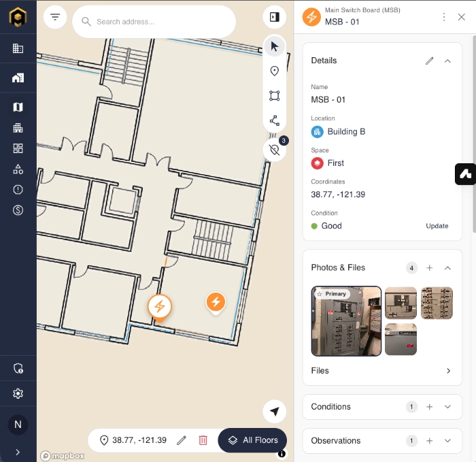Open the user avatar N
476x462 pixels.
click(x=18, y=425)
